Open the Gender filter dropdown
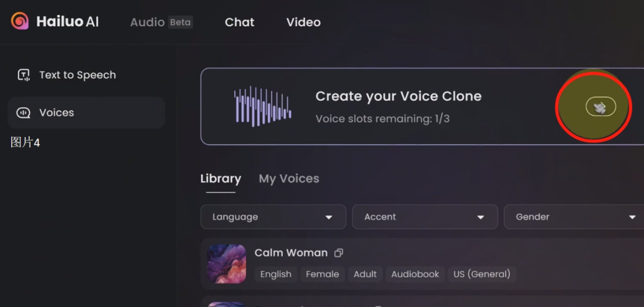This screenshot has height=307, width=644. (x=574, y=217)
